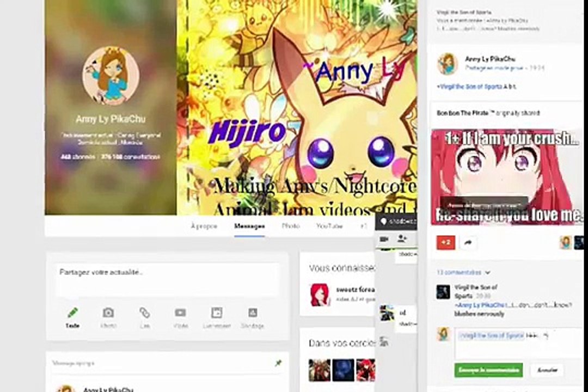This screenshot has height=392, width=588.
Task: Select the Texte pencil icon in share box
Action: 72,313
